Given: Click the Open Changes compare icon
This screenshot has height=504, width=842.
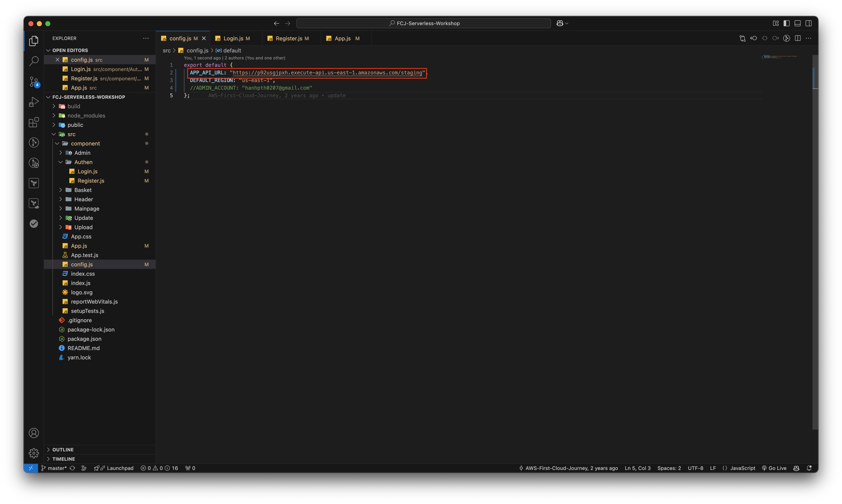Looking at the screenshot, I should pyautogui.click(x=742, y=38).
